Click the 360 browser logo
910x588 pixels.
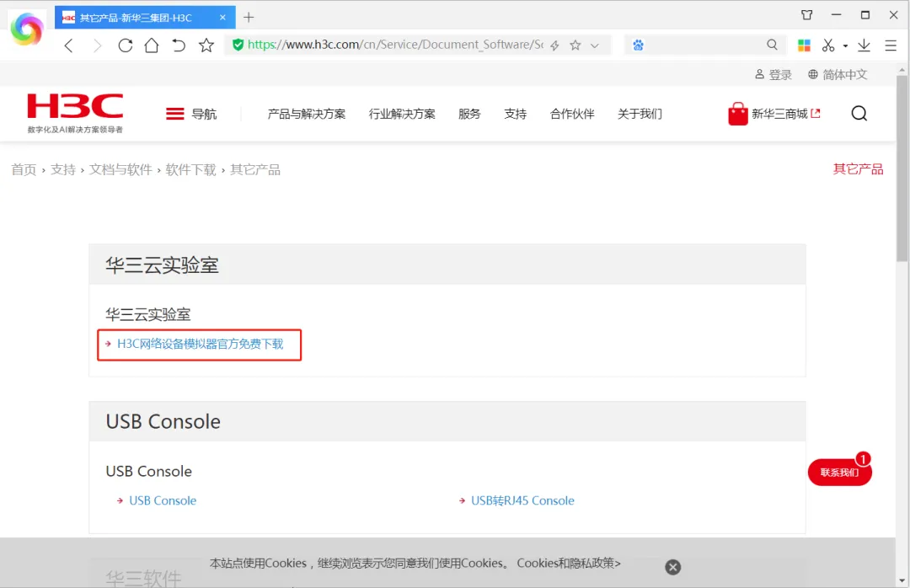click(27, 29)
